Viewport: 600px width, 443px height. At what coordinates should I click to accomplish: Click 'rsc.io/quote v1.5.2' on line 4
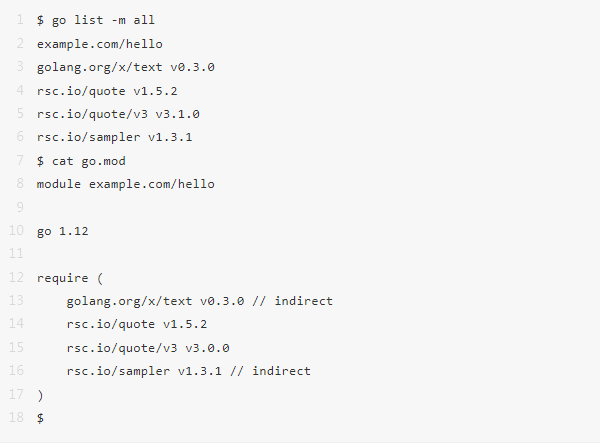(x=107, y=91)
